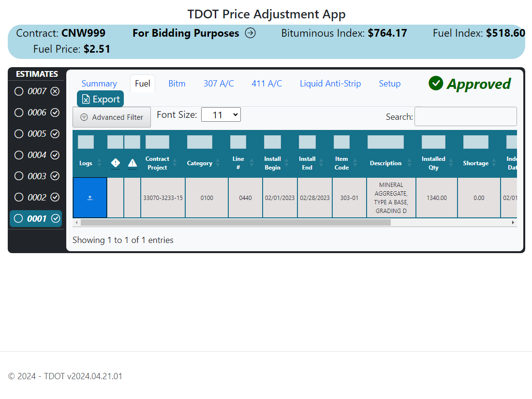Click the triangle warning column header icon
The height and width of the screenshot is (399, 532).
pyautogui.click(x=133, y=163)
